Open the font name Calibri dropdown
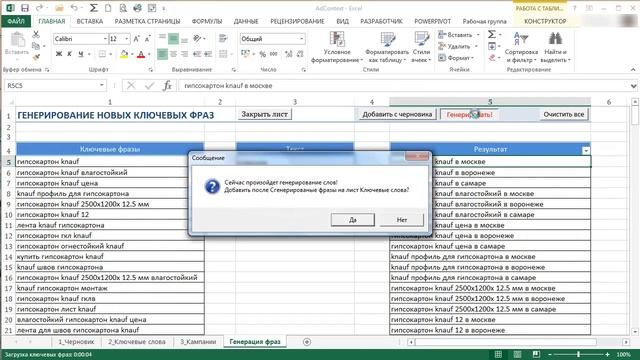 coord(104,39)
